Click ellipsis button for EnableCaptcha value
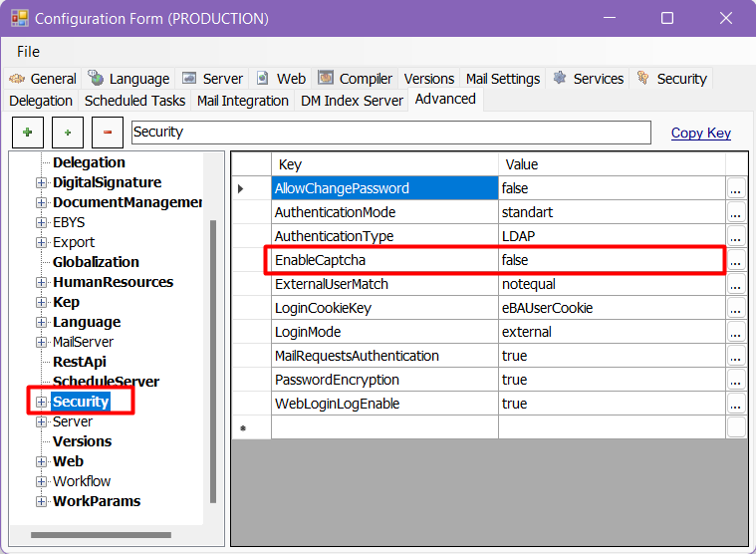The height and width of the screenshot is (554, 756). (x=736, y=260)
